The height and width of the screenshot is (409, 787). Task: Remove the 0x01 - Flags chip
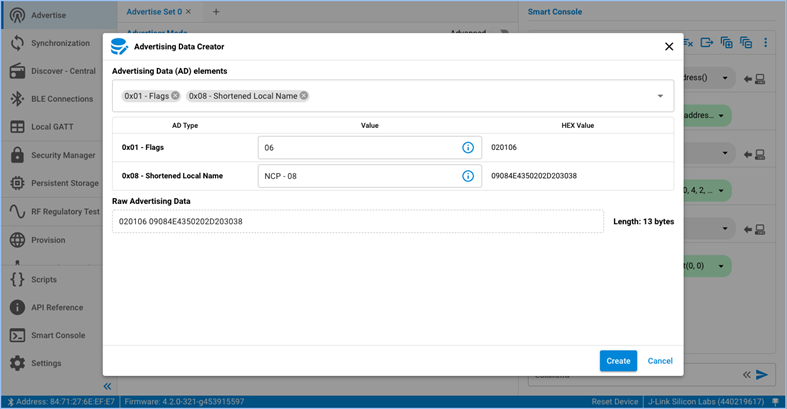(175, 96)
